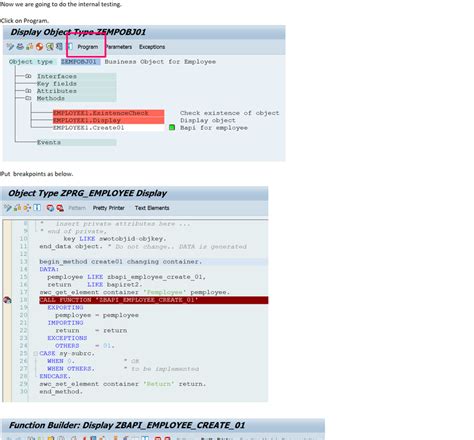Open the Exceptions button
474x440 pixels.
click(152, 47)
